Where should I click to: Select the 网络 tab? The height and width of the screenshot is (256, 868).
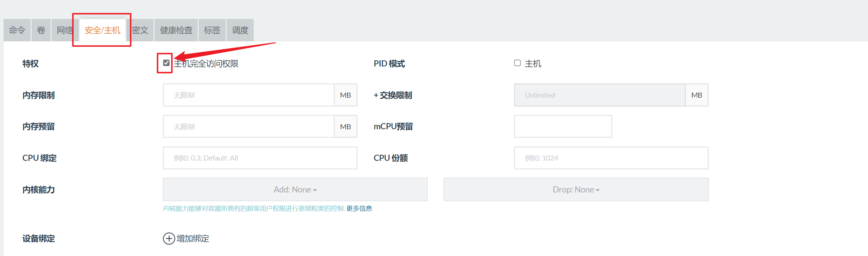coord(64,30)
